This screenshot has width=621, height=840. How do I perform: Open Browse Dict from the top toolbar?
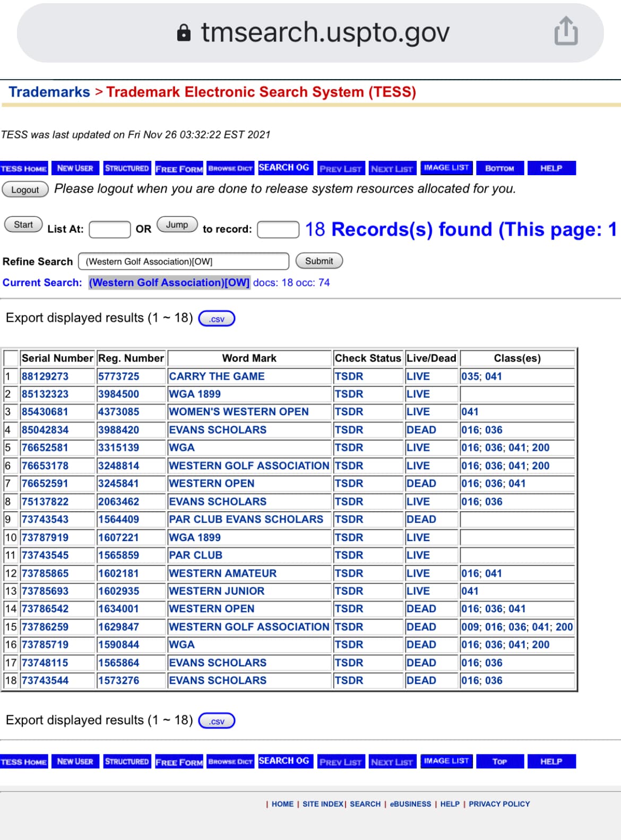[x=230, y=168]
